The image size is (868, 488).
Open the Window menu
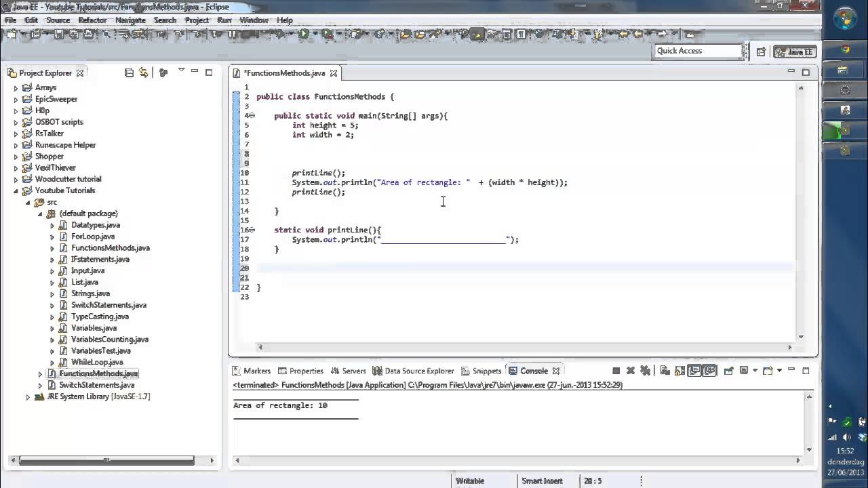(x=254, y=20)
